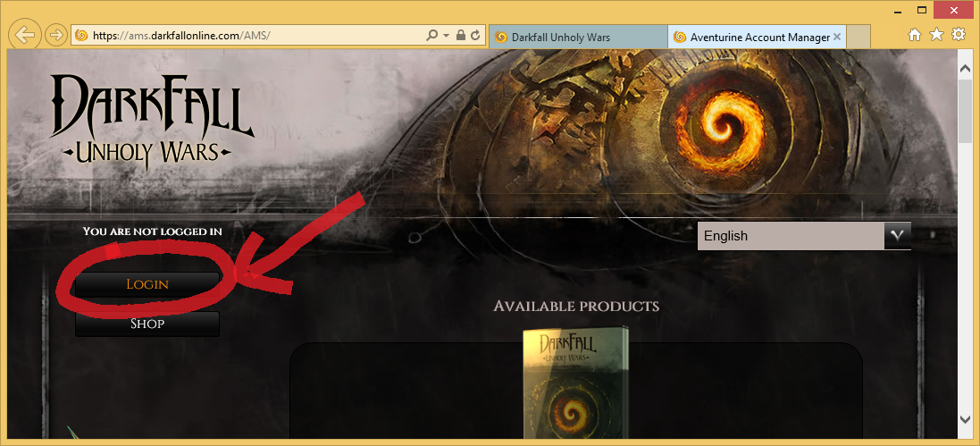
Task: Open a new blank tab
Action: [x=859, y=37]
